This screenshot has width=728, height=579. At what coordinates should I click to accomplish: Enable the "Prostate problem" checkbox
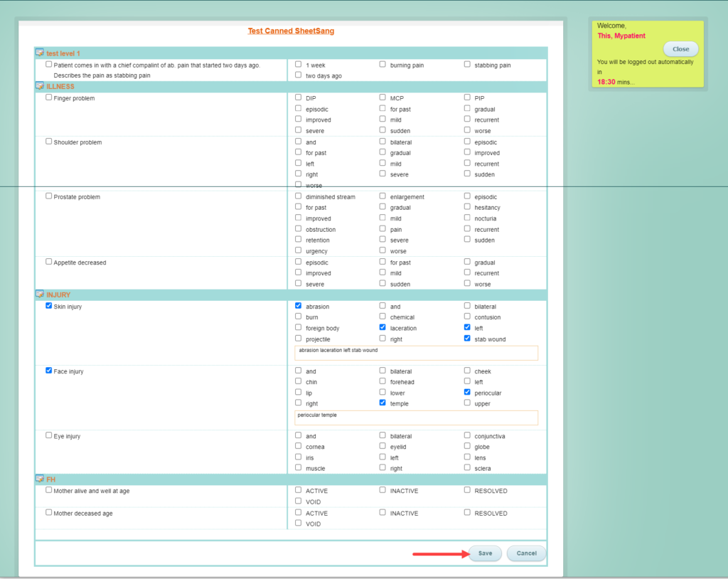coord(48,196)
